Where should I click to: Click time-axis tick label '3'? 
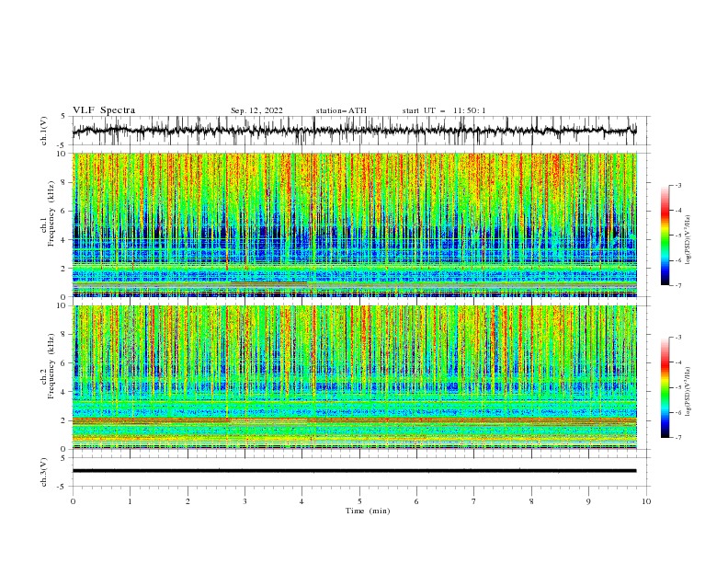pos(245,501)
